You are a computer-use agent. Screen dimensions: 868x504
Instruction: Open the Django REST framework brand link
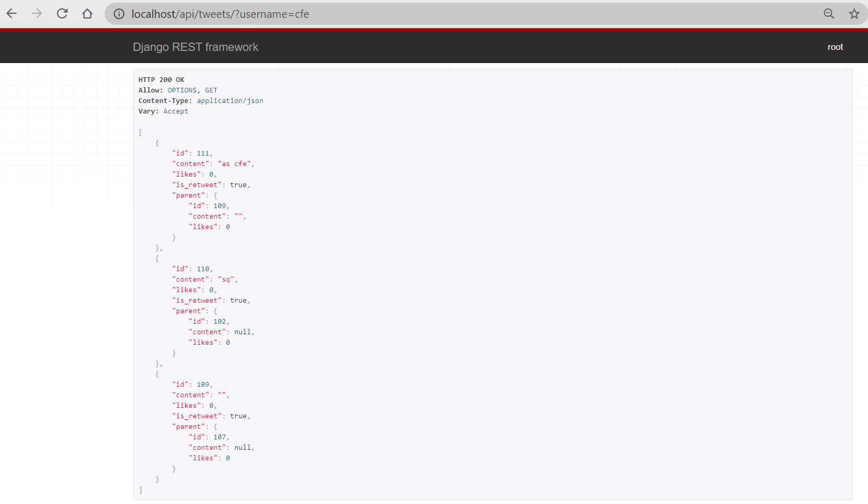[x=196, y=47]
